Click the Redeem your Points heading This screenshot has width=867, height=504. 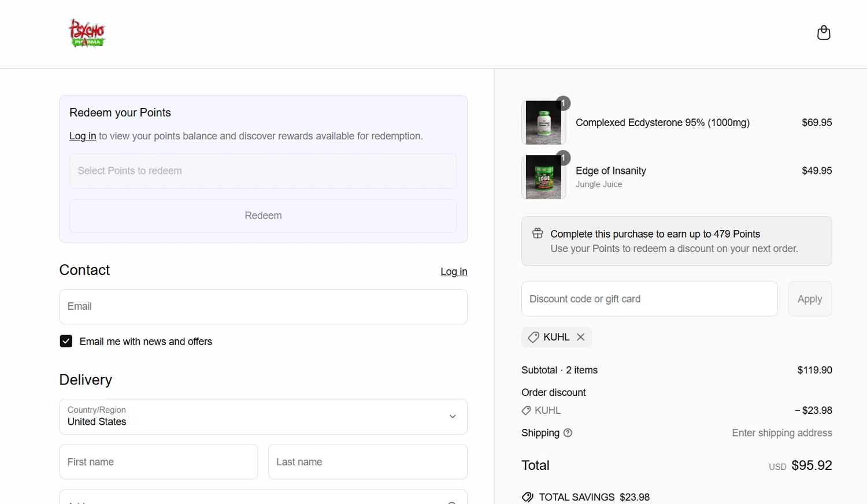120,113
